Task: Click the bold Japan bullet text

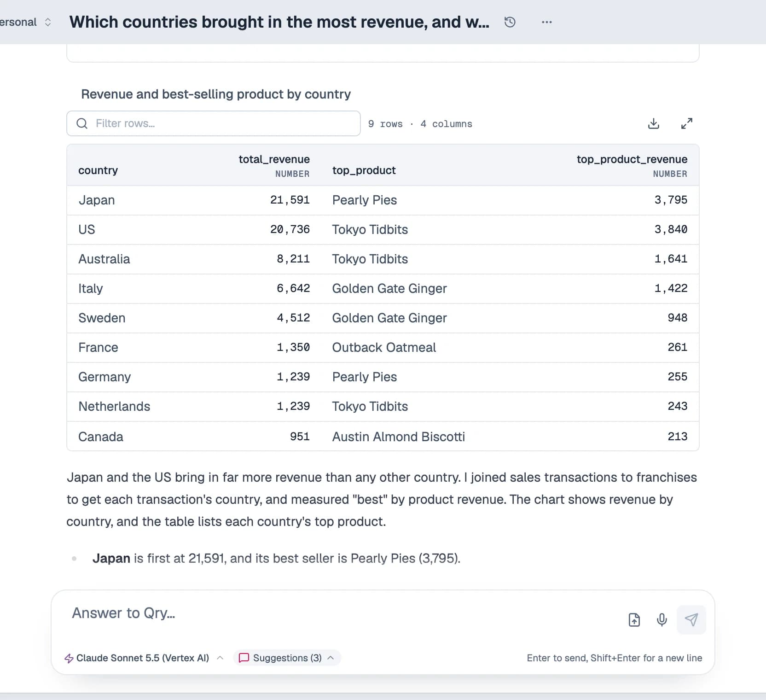Action: (x=111, y=559)
